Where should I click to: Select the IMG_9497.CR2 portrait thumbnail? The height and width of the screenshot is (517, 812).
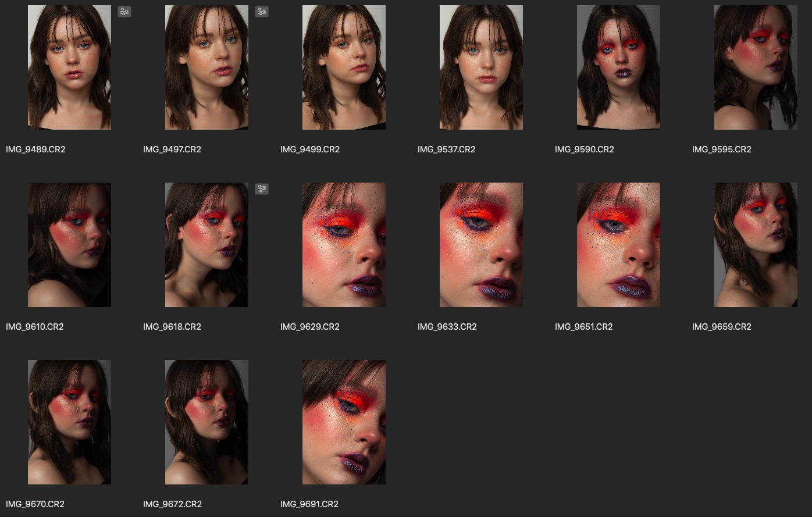(206, 67)
